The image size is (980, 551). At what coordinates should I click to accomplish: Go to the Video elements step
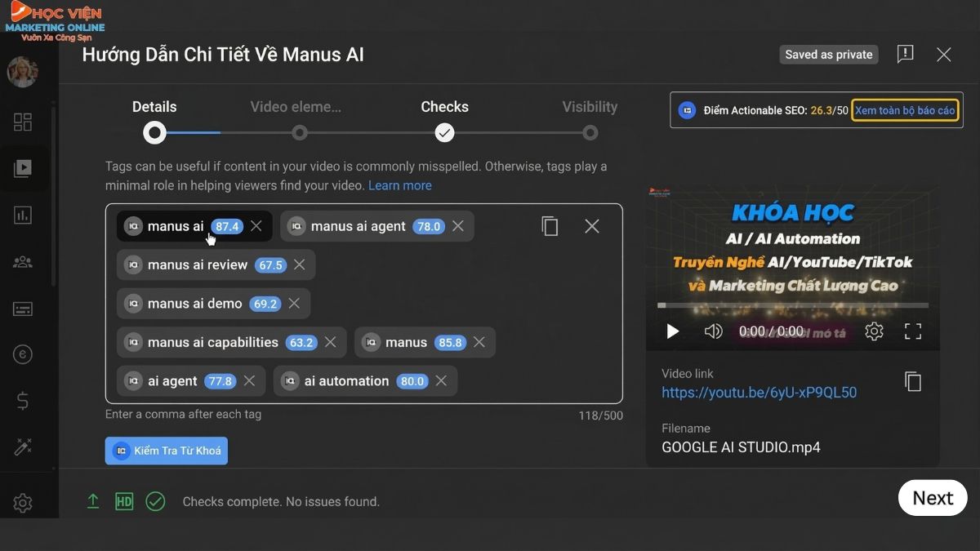296,106
